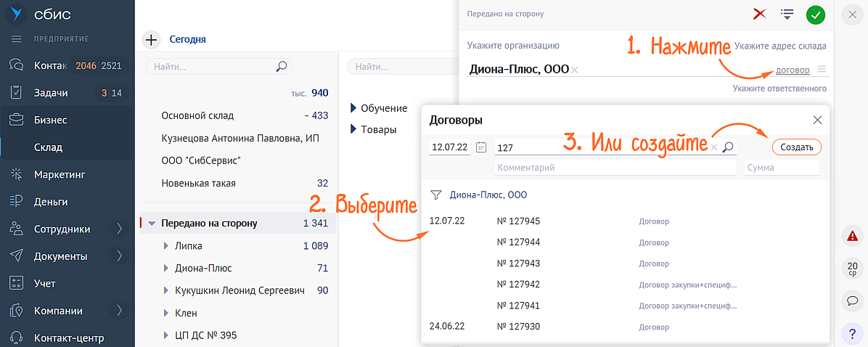This screenshot has width=868, height=347.
Task: Expand the Обучение category
Action: click(x=353, y=108)
